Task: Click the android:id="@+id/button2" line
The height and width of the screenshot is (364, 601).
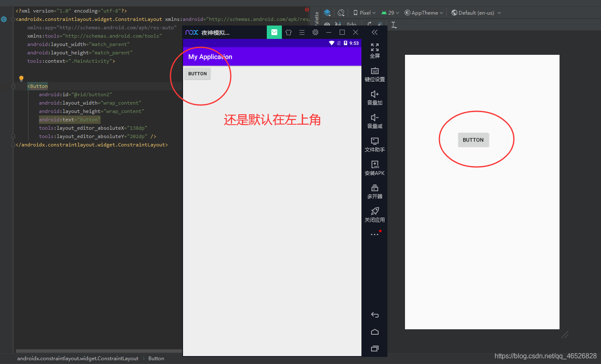Action: [75, 95]
